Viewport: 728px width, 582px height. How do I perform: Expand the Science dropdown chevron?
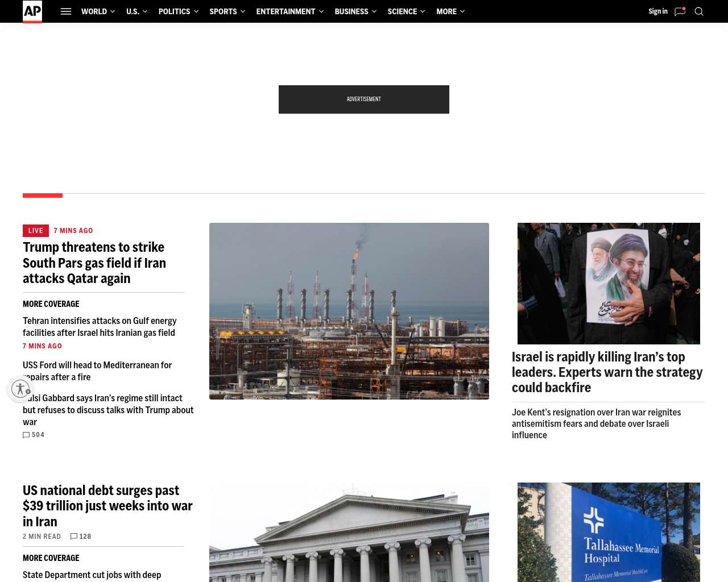tap(423, 11)
